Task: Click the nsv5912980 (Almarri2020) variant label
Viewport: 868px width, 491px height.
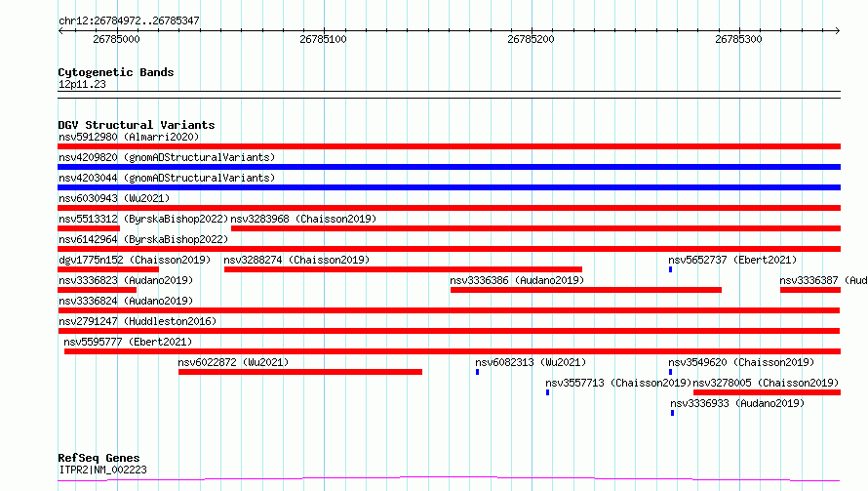Action: (129, 137)
